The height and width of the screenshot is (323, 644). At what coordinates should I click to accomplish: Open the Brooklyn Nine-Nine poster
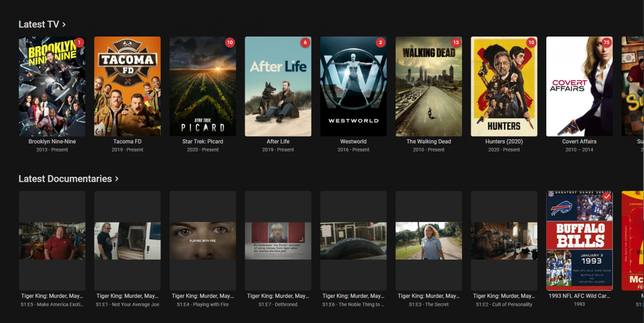point(52,86)
